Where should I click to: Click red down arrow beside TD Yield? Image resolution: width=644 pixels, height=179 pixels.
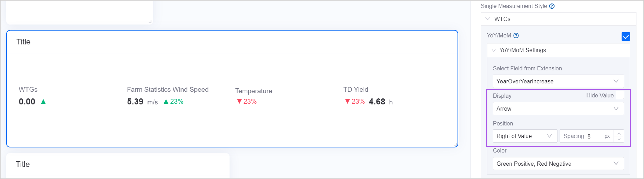pos(347,102)
